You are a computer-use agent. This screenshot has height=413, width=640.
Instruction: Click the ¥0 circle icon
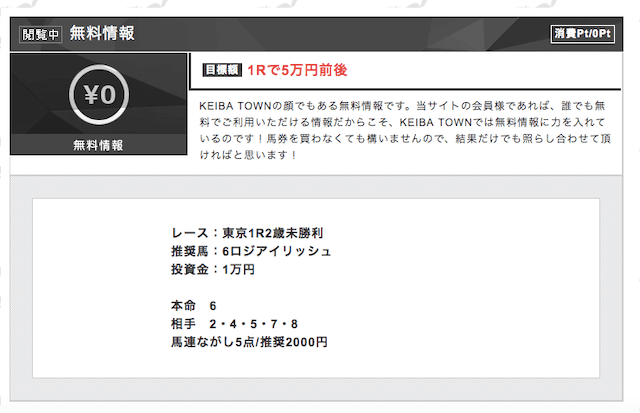point(98,96)
